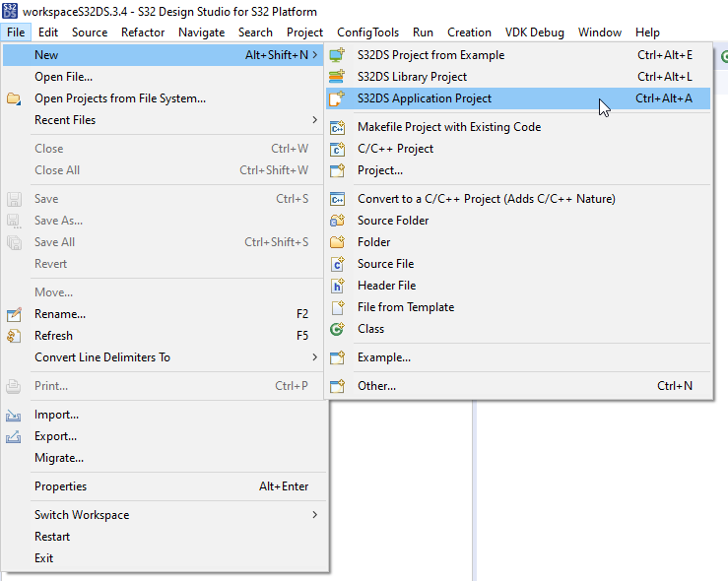Viewport: 728px width, 581px height.
Task: Open Properties from the File menu
Action: pos(164,486)
